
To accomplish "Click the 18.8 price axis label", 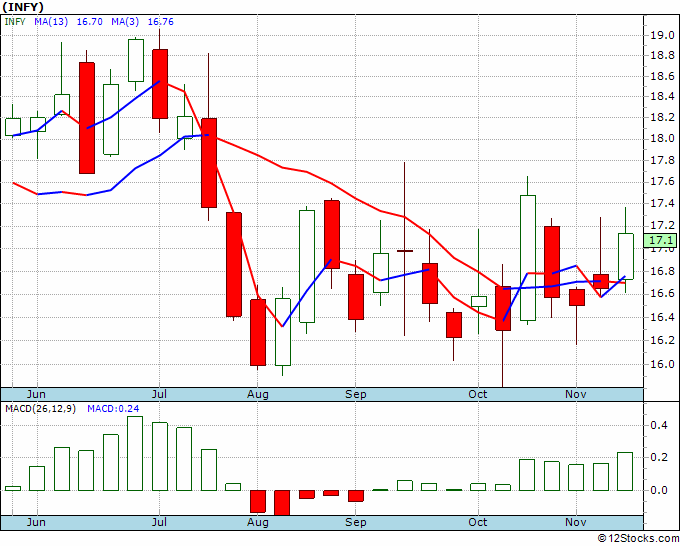I will 662,56.
